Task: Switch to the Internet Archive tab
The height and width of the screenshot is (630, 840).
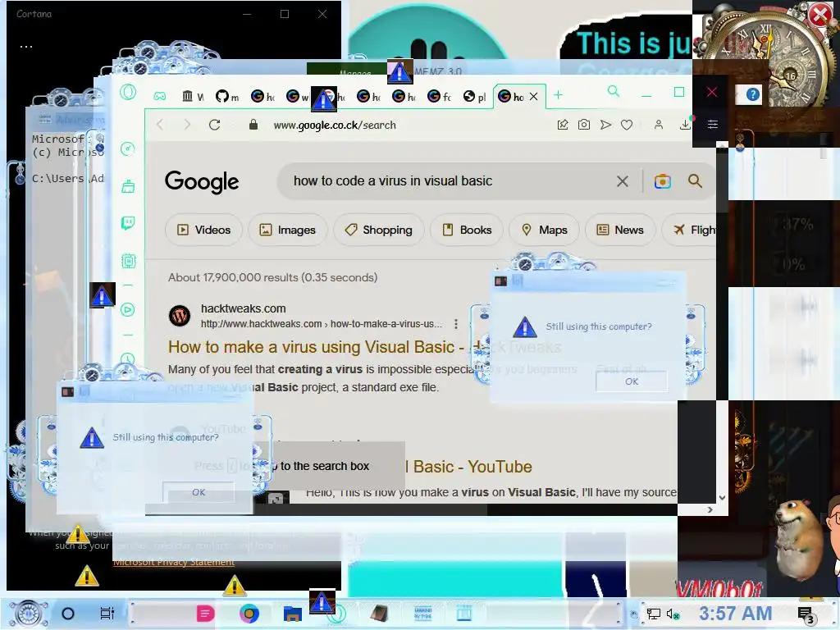Action: pyautogui.click(x=193, y=97)
